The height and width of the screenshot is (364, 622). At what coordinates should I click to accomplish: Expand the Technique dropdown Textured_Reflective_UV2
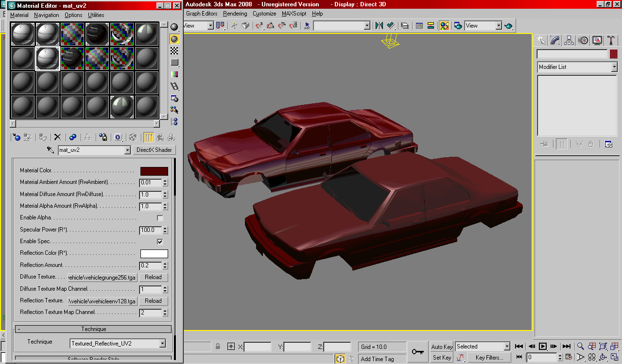[162, 344]
